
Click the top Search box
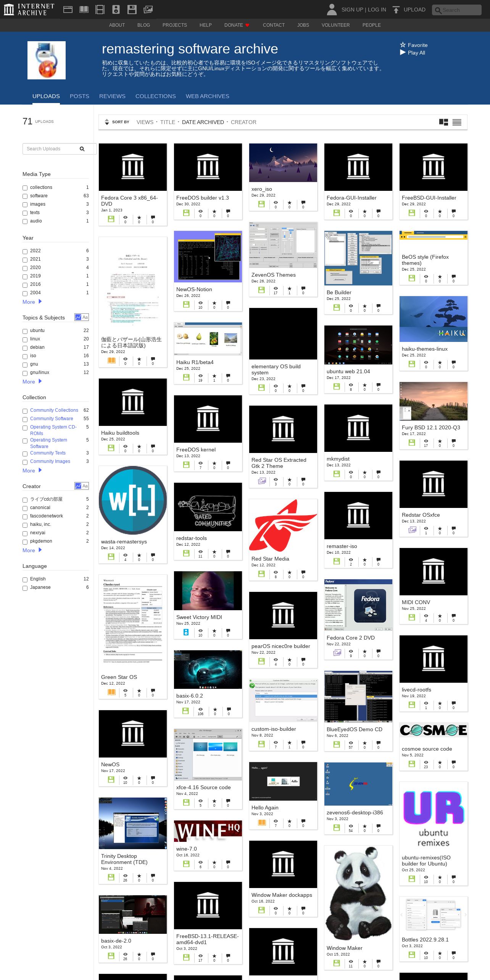click(457, 10)
